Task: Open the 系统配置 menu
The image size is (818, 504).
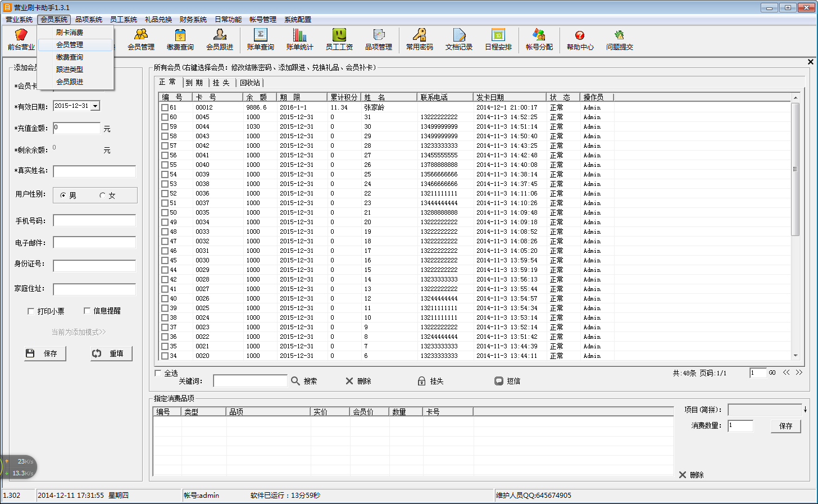Action: (x=298, y=20)
